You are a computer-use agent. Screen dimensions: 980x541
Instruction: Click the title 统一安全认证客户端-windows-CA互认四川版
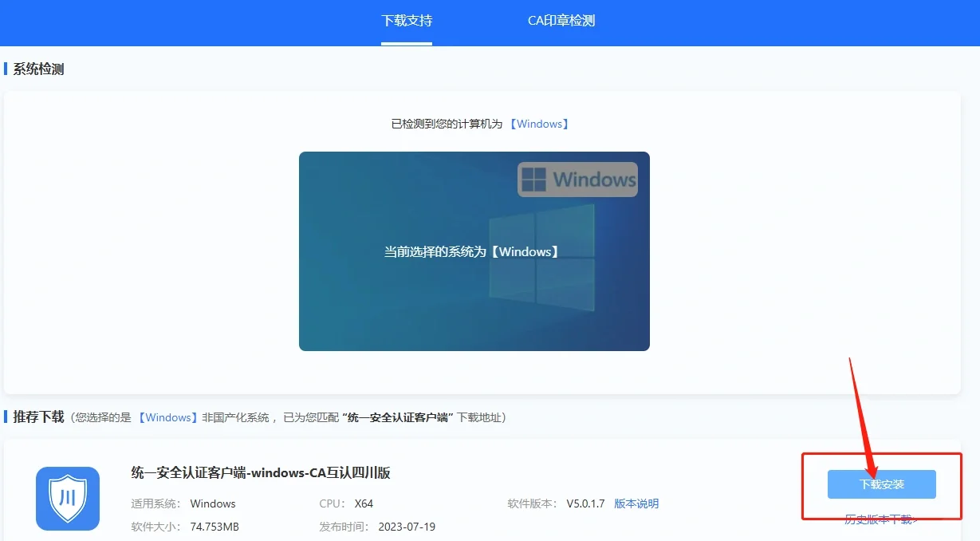261,472
